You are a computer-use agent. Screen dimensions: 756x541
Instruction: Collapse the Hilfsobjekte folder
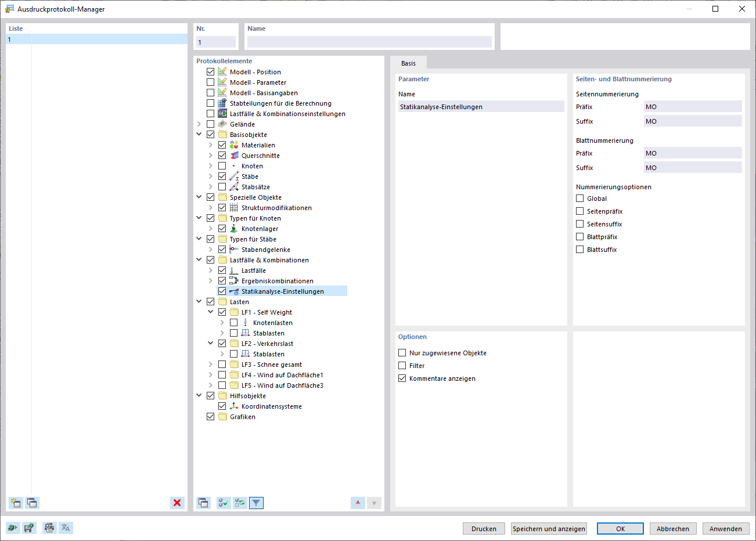(x=199, y=396)
